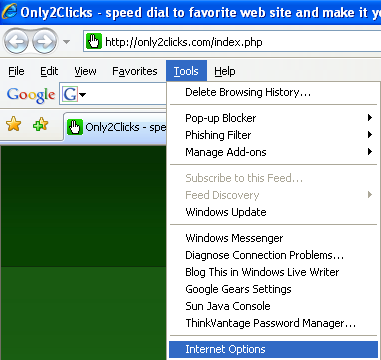
Task: Open the recent pages dropdown arrow
Action: click(66, 42)
